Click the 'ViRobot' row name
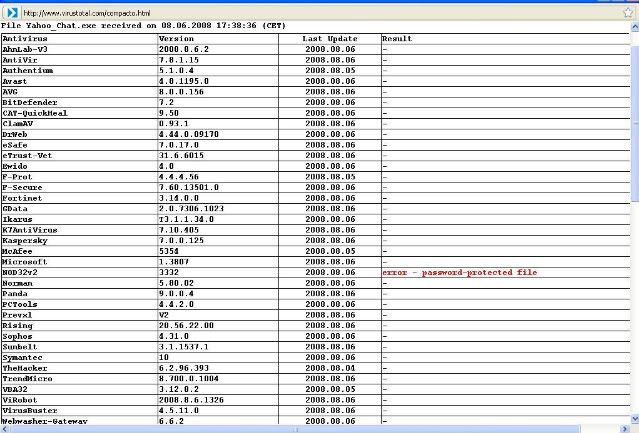This screenshot has height=433, width=639. [20, 400]
